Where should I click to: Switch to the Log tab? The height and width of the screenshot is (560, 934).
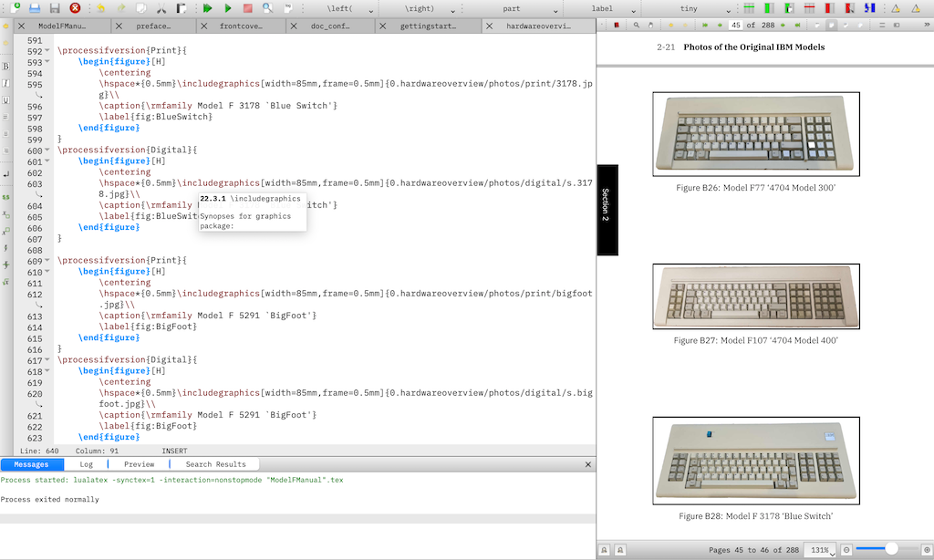pos(87,464)
